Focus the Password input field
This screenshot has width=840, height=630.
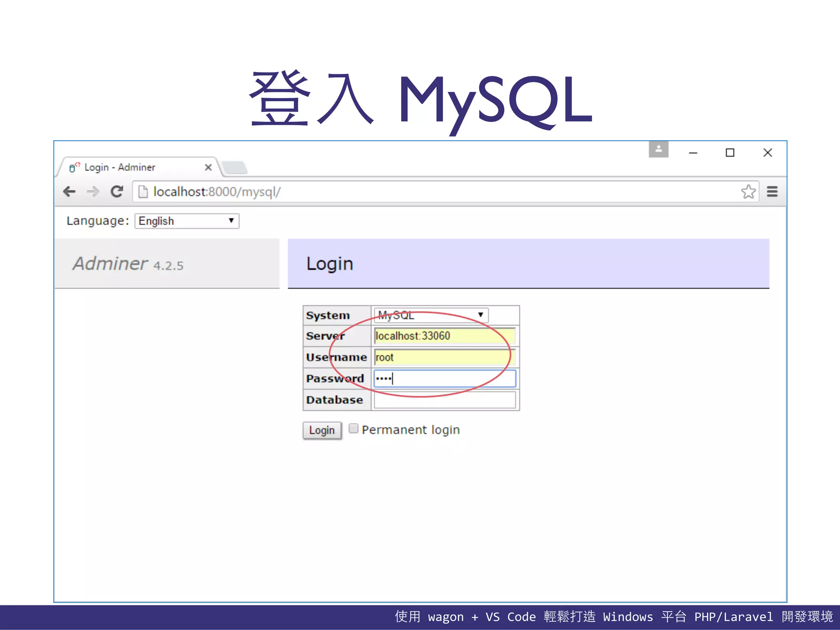coord(445,379)
